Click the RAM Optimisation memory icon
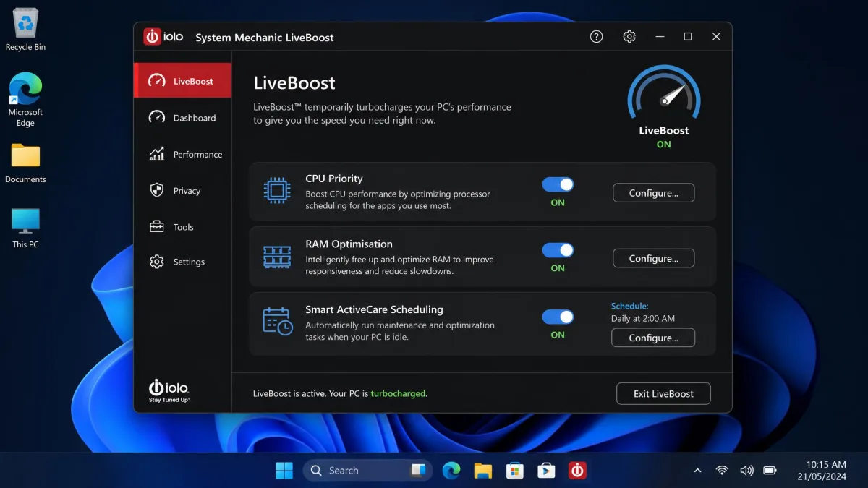This screenshot has height=488, width=868. (277, 257)
